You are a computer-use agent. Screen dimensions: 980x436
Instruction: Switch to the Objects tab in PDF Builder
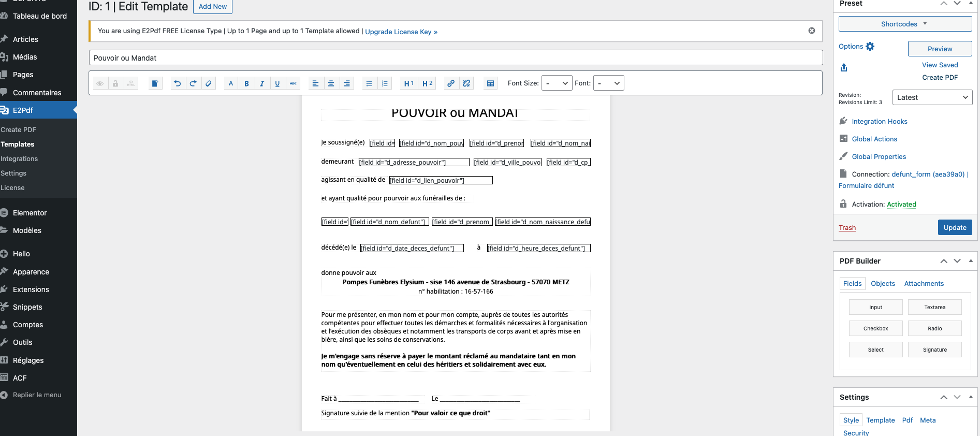(883, 284)
